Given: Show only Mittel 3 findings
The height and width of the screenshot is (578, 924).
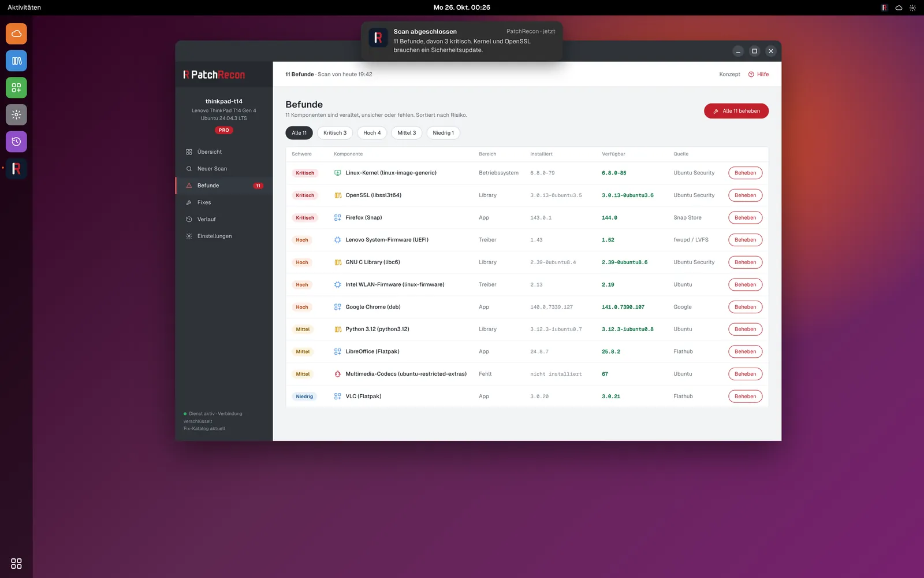Looking at the screenshot, I should tap(407, 133).
